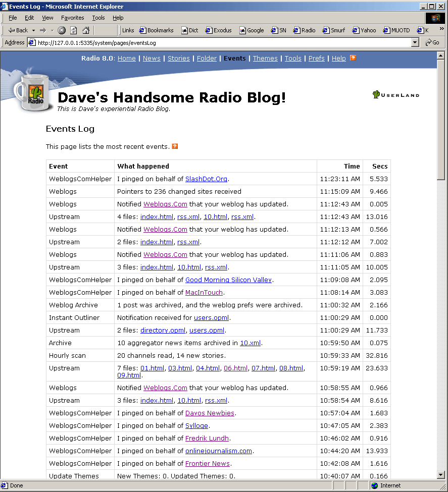Screen dimensions: 448x492
Task: Open the Smurf links-bar shortcut
Action: pos(334,30)
